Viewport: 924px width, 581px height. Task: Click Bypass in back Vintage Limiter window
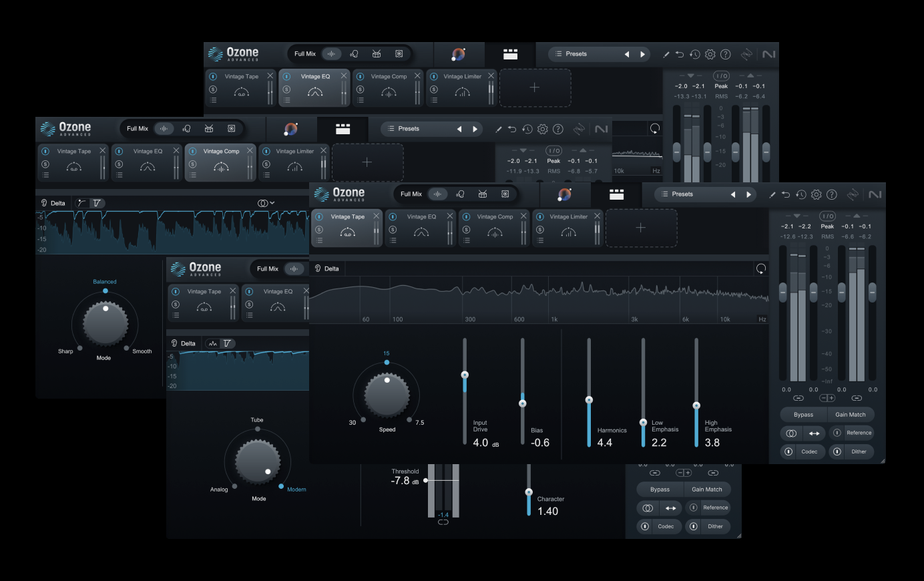660,490
